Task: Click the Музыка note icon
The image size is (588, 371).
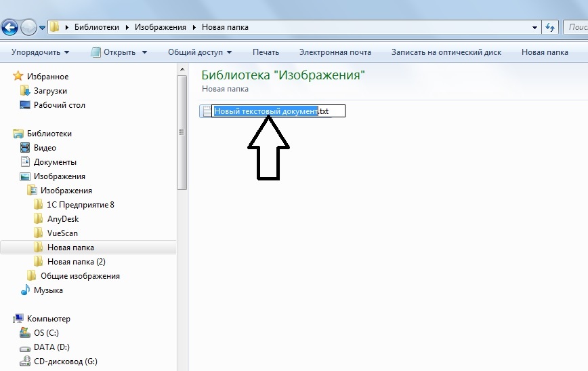Action: click(25, 290)
